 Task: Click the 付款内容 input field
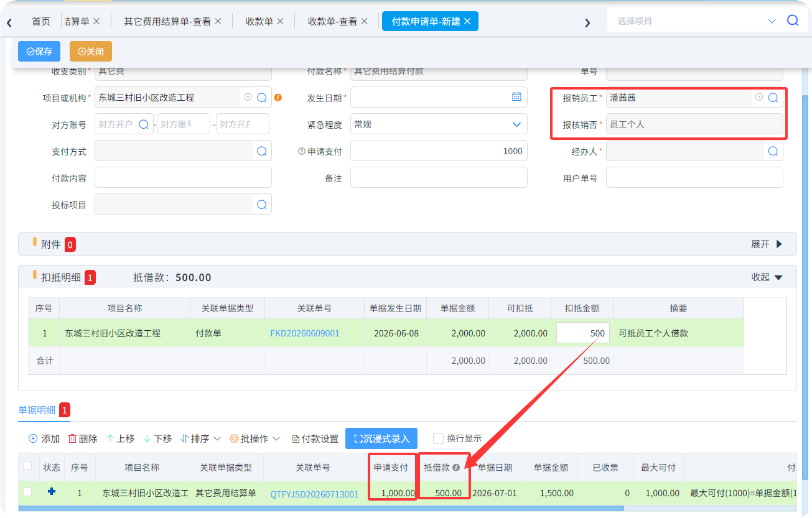pos(183,177)
